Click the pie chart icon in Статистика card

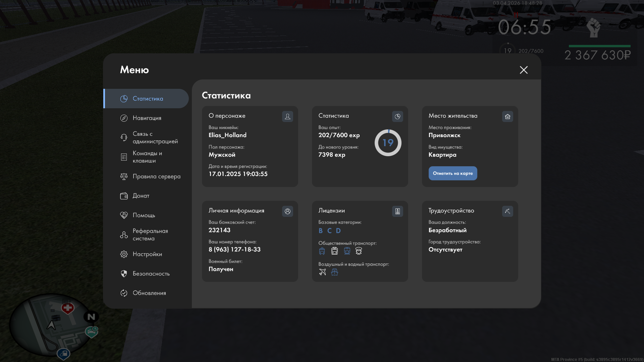pyautogui.click(x=397, y=116)
